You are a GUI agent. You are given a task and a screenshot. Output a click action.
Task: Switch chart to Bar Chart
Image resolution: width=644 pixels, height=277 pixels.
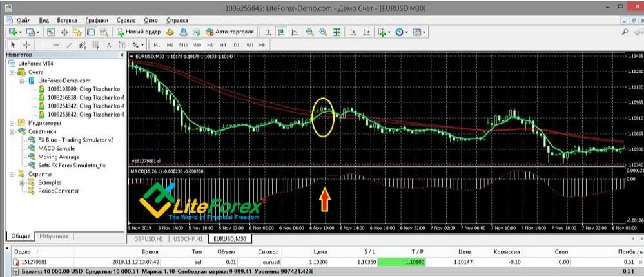pyautogui.click(x=268, y=32)
